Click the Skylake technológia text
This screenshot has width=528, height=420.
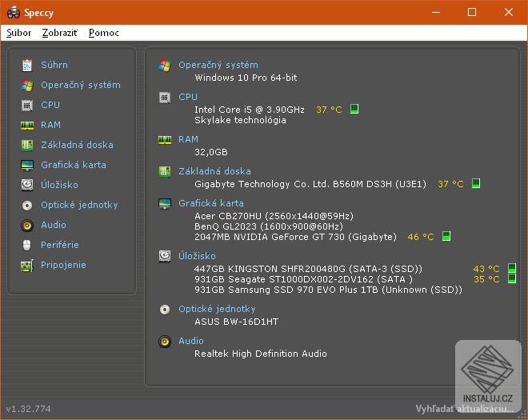pos(241,120)
